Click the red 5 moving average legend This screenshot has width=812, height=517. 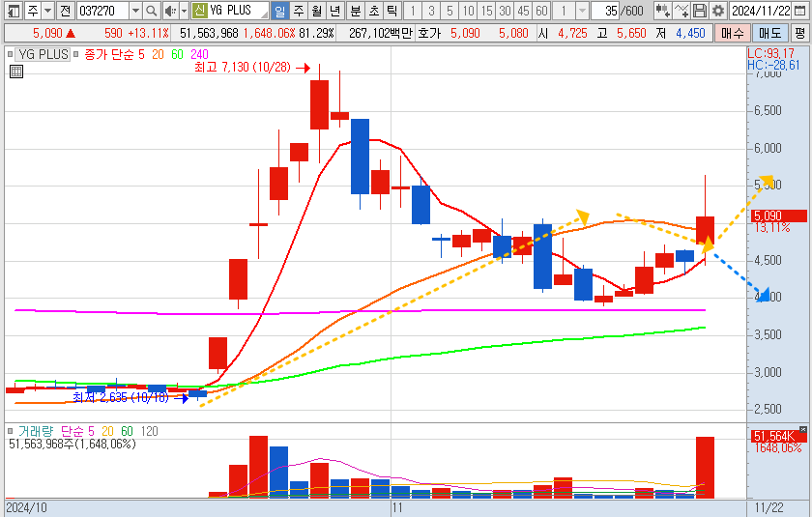coord(141,54)
